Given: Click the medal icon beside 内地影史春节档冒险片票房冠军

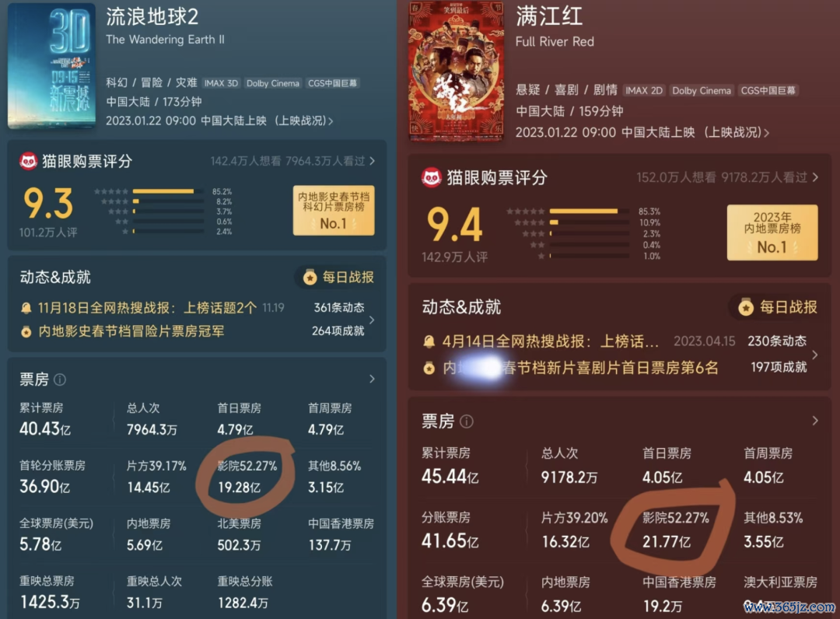Looking at the screenshot, I should [26, 332].
